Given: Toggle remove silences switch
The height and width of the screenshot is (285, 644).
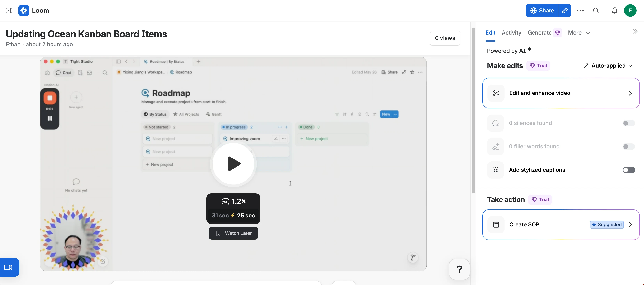Looking at the screenshot, I should pyautogui.click(x=629, y=123).
